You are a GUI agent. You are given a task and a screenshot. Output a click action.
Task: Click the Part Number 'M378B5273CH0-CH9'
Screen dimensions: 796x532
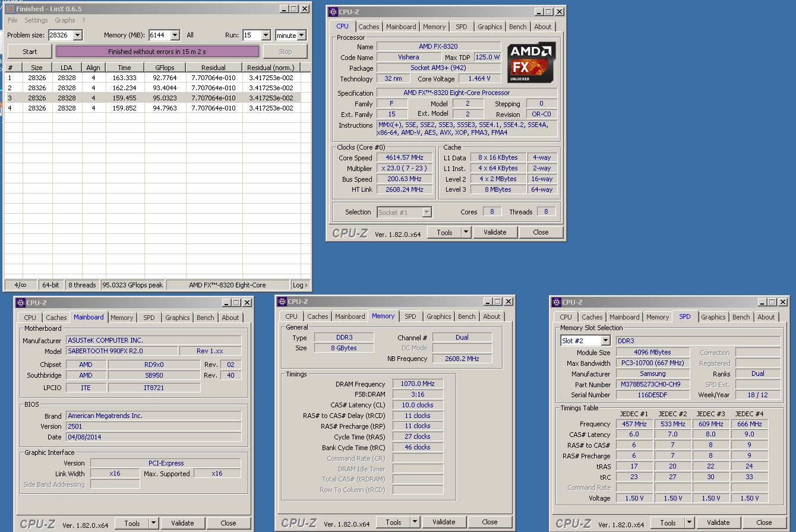pyautogui.click(x=653, y=385)
